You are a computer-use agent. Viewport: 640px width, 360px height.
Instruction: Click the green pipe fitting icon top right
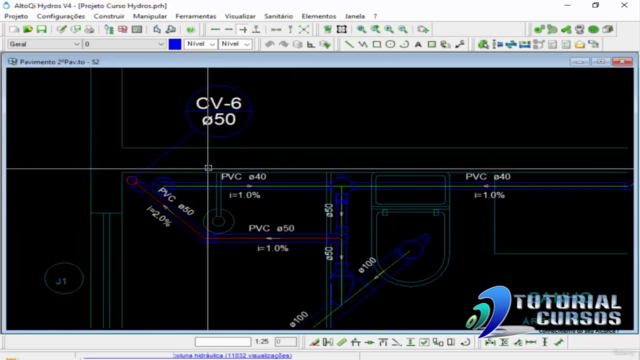tap(539, 29)
